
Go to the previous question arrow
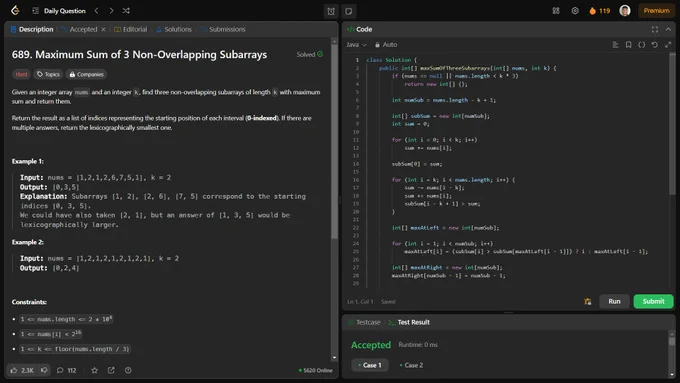[97, 10]
